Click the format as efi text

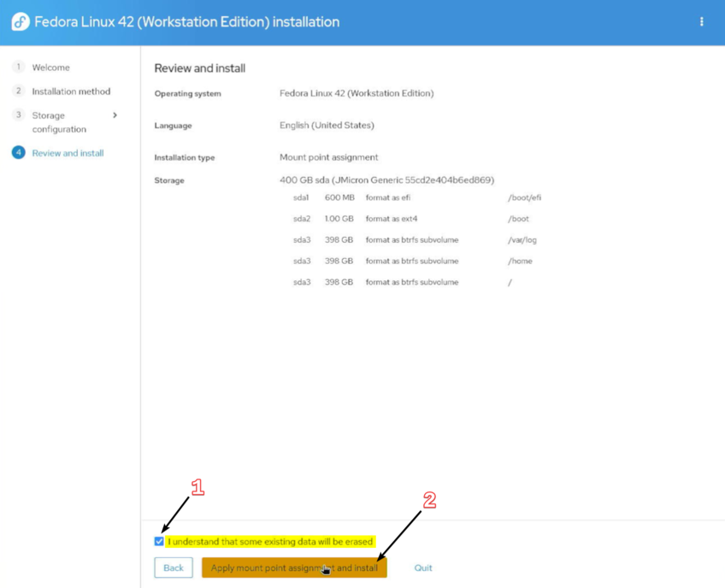[388, 197]
